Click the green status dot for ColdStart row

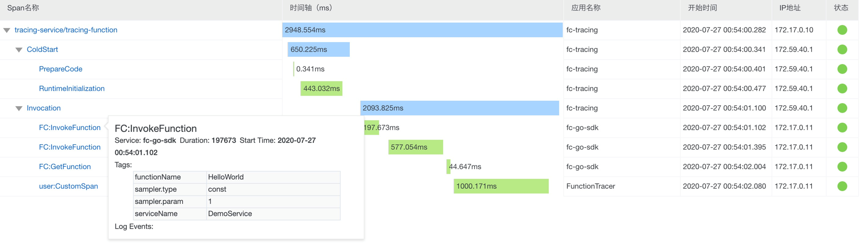841,49
